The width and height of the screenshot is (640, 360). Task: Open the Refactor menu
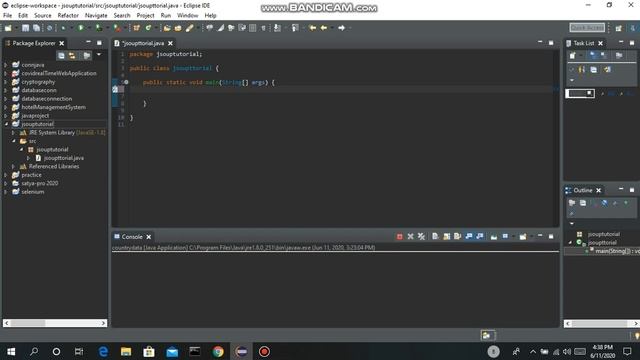68,16
